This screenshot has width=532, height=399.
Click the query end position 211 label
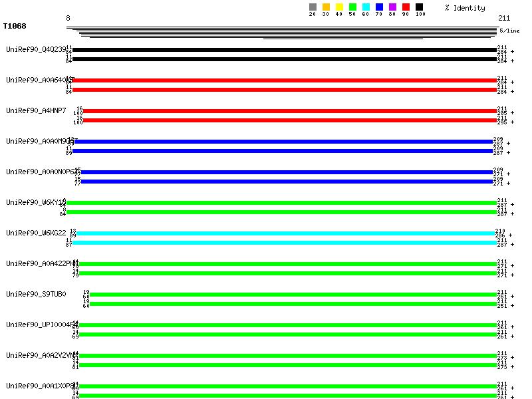[x=504, y=18]
